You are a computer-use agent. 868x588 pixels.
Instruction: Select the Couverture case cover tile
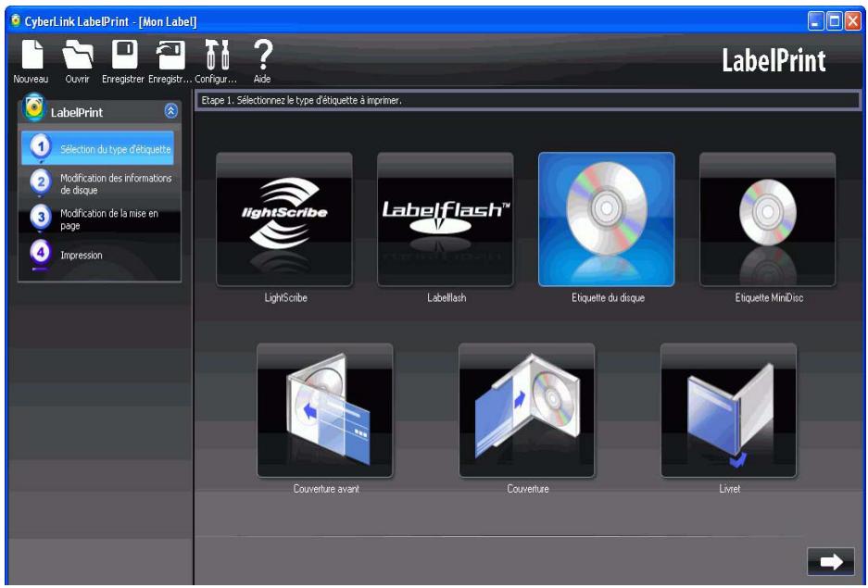[x=527, y=410]
